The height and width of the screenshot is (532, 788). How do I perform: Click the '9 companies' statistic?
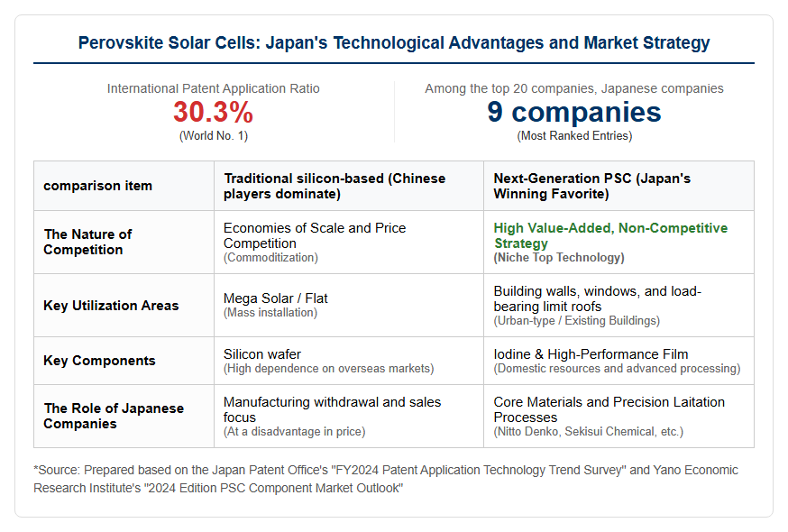pos(574,112)
